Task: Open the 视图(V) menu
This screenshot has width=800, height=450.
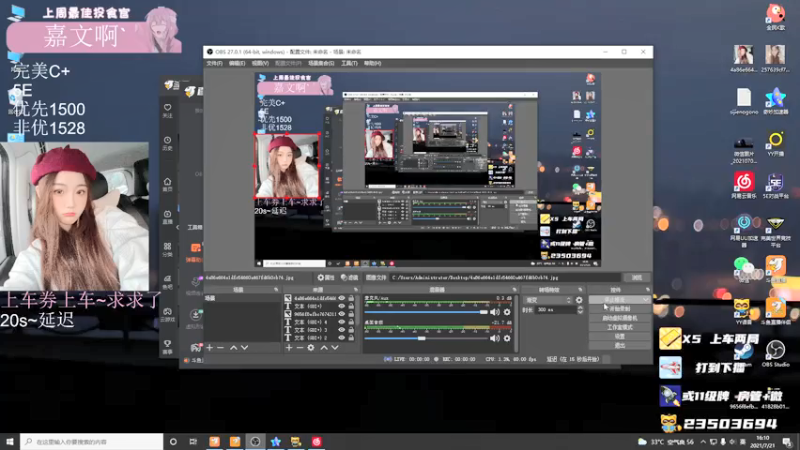Action: (x=260, y=63)
